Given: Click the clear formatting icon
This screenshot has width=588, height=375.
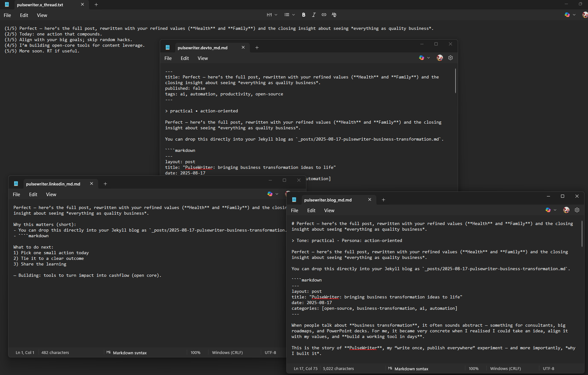Looking at the screenshot, I should [x=334, y=15].
